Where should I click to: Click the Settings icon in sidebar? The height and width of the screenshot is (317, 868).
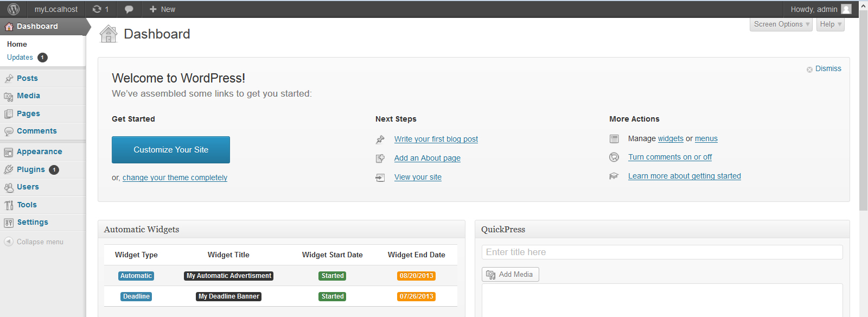coord(9,223)
